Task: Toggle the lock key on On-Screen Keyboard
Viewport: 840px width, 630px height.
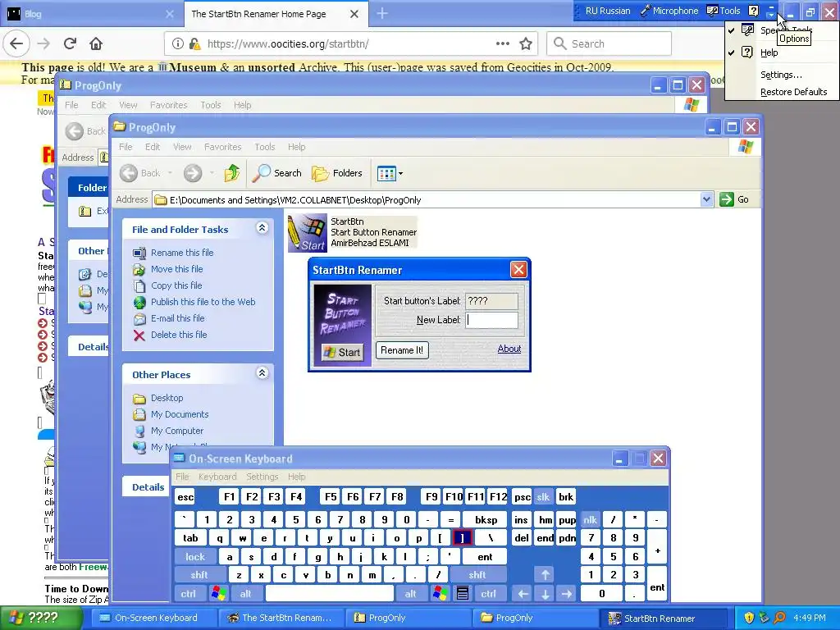Action: [195, 557]
